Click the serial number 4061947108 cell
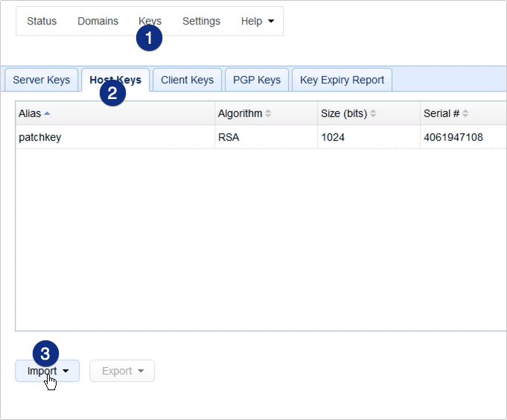This screenshot has width=507, height=420. click(453, 137)
